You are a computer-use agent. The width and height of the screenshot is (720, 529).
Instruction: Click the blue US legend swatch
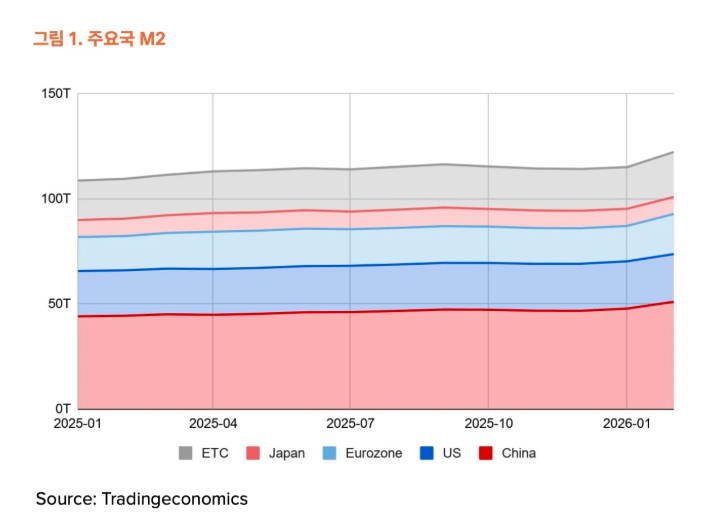[x=427, y=453]
